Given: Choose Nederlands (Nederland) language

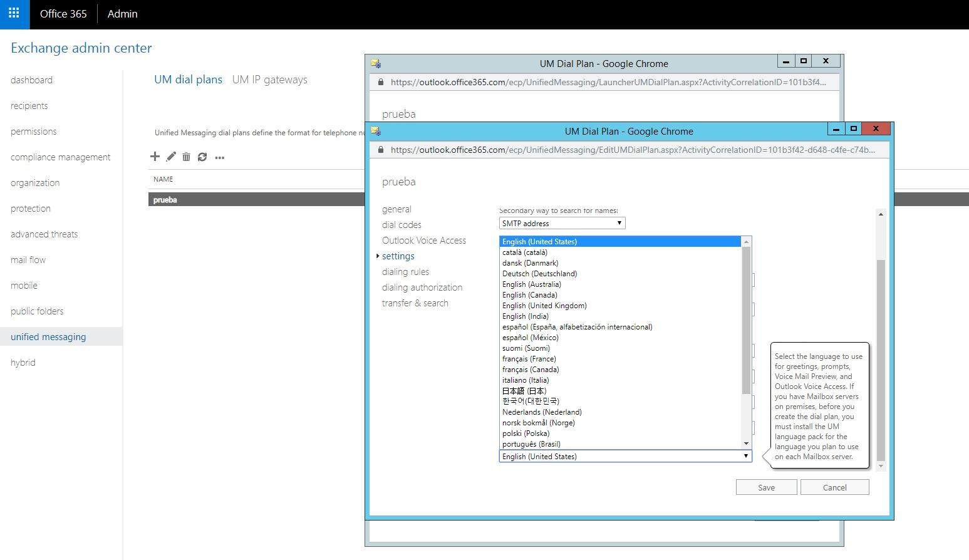Looking at the screenshot, I should (620, 412).
